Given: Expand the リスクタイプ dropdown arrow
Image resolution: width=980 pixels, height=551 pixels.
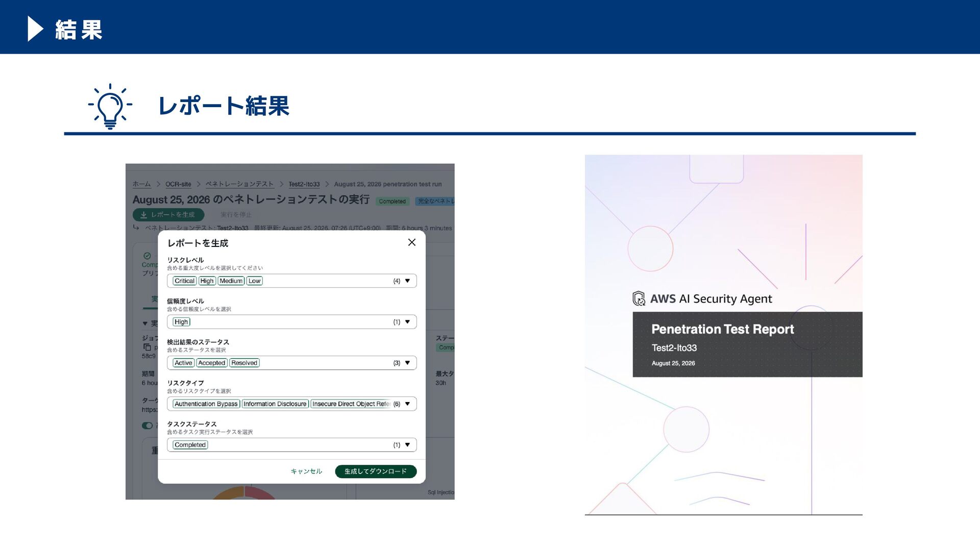Looking at the screenshot, I should pos(407,404).
